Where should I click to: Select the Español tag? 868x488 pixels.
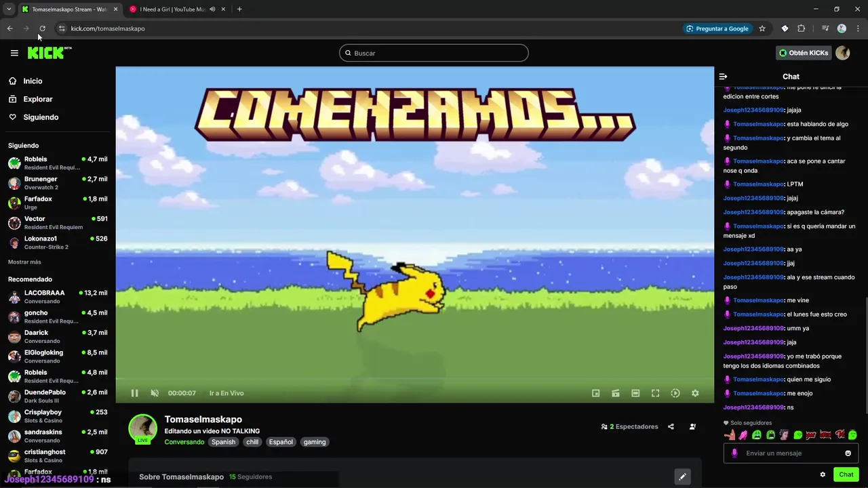coord(281,442)
